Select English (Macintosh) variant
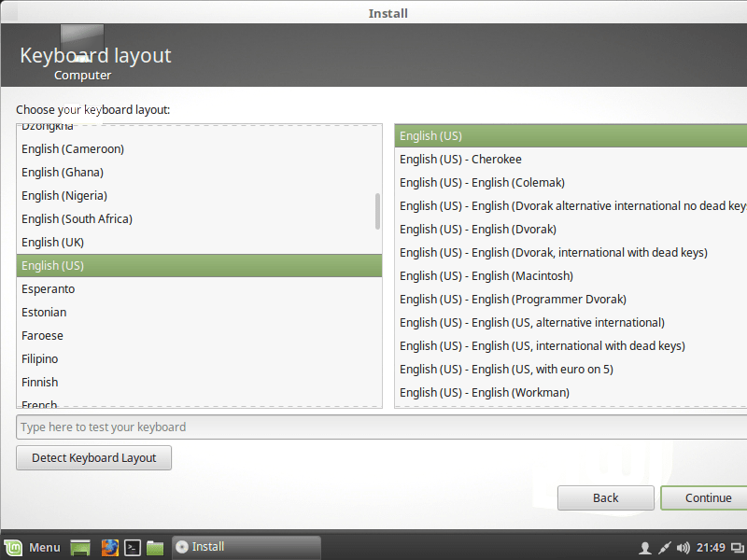747x560 pixels. (x=571, y=276)
